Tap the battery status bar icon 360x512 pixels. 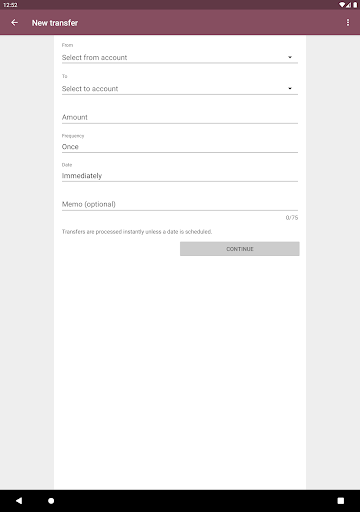355,5
